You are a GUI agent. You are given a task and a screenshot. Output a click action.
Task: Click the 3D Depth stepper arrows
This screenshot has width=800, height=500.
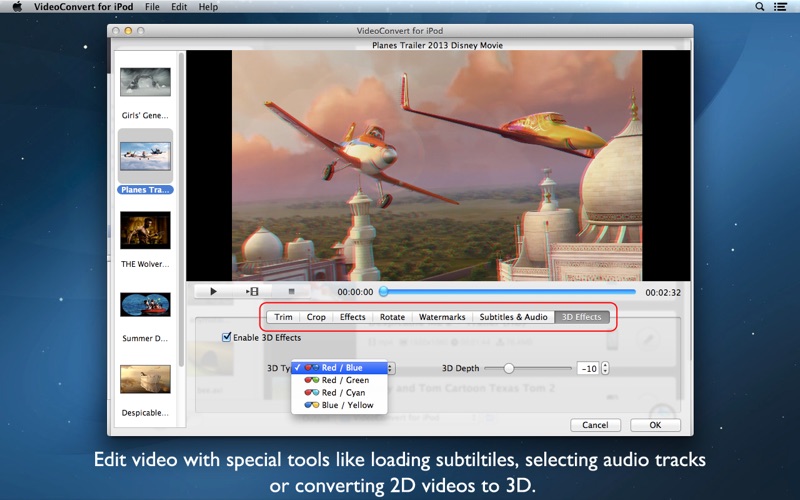[605, 368]
